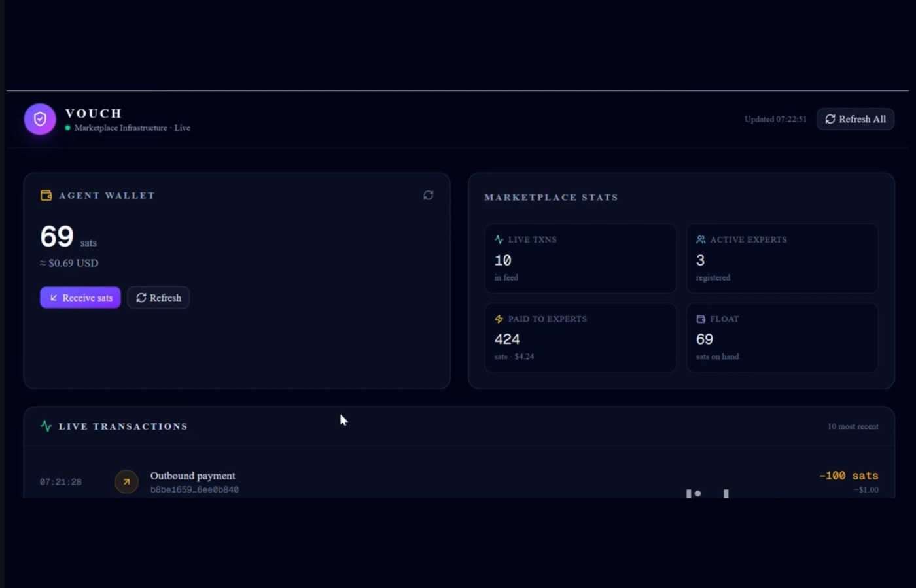Screen dimensions: 916x588
Task: Click the Refresh All button
Action: 855,119
